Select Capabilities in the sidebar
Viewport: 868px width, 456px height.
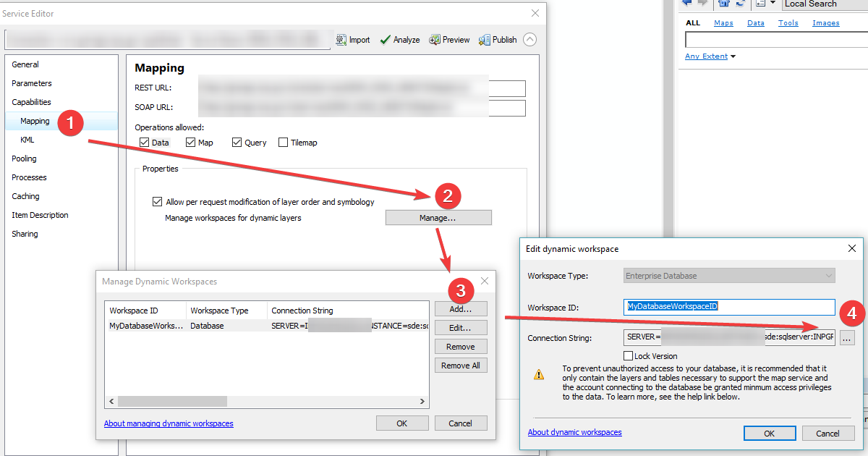31,102
